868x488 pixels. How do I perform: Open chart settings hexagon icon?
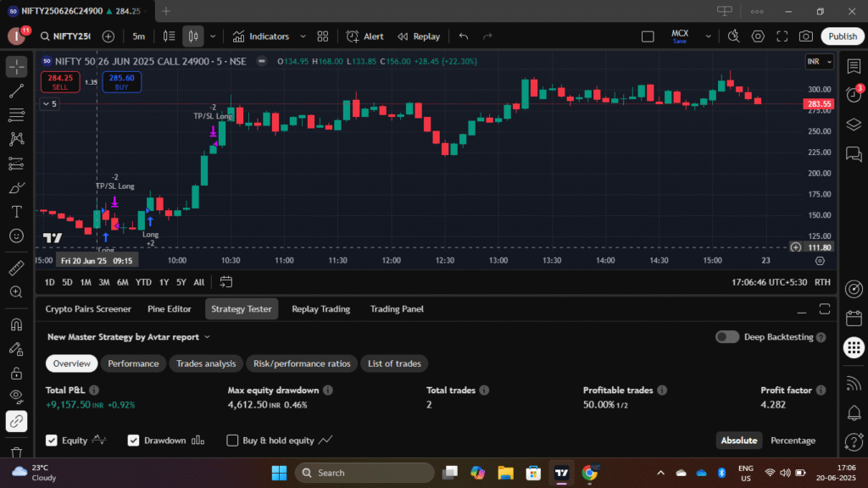758,36
